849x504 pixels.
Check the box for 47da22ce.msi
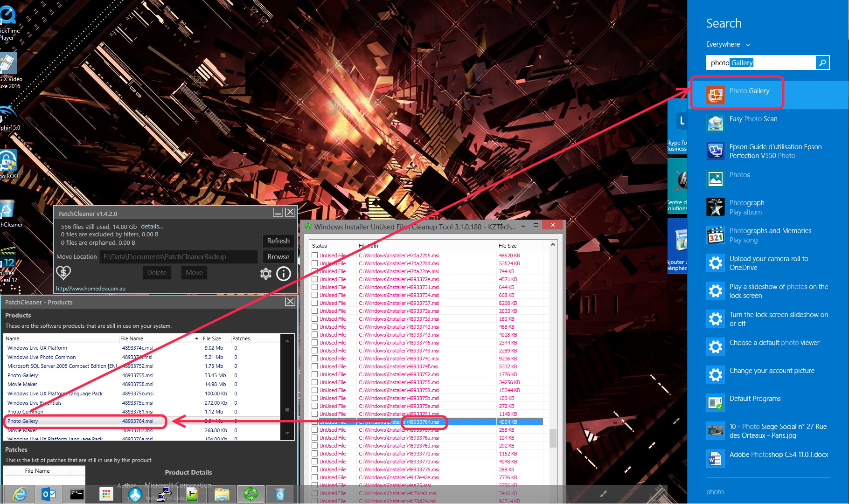coord(315,271)
